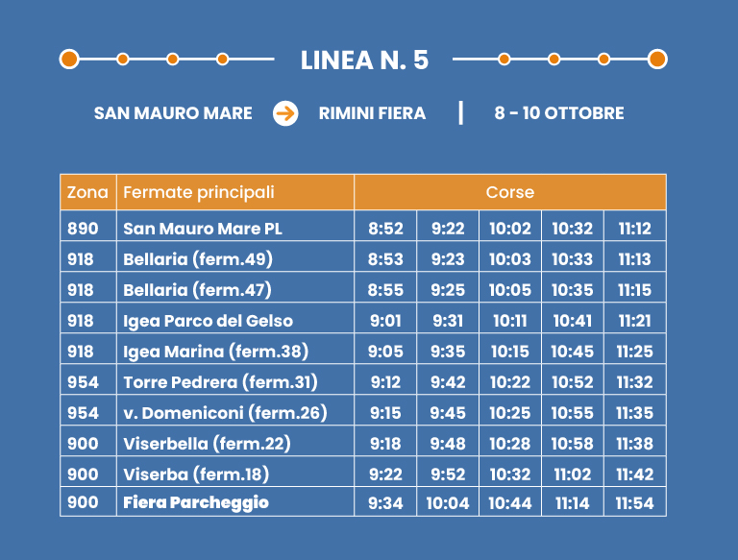Viewport: 738px width, 560px height.
Task: Click the 8:52 departure time
Action: (385, 229)
